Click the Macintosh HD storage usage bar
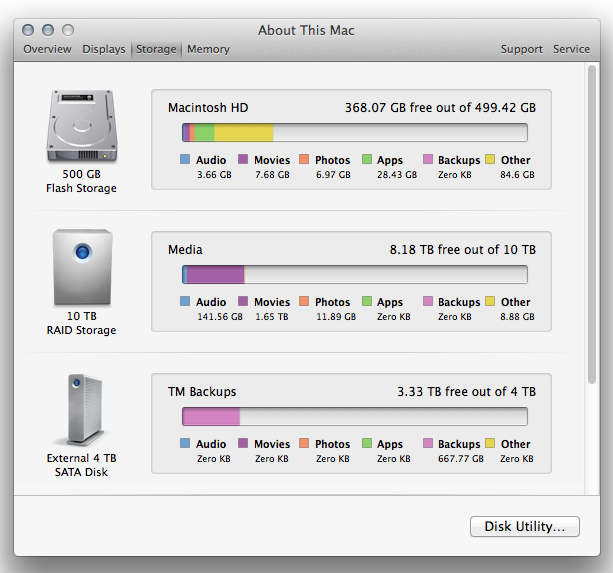This screenshot has height=573, width=613. (x=355, y=132)
